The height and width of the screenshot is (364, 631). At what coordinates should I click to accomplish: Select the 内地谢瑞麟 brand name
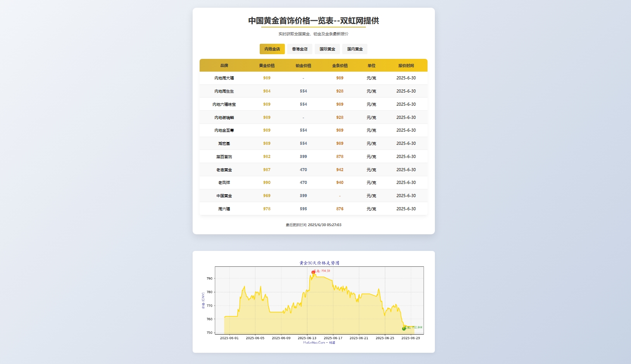click(224, 118)
